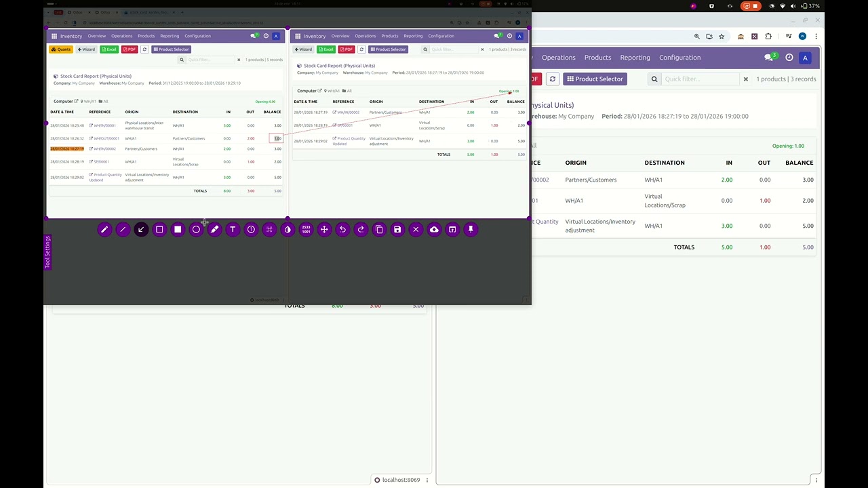Click Wizard button in the 3 records pane

303,49
